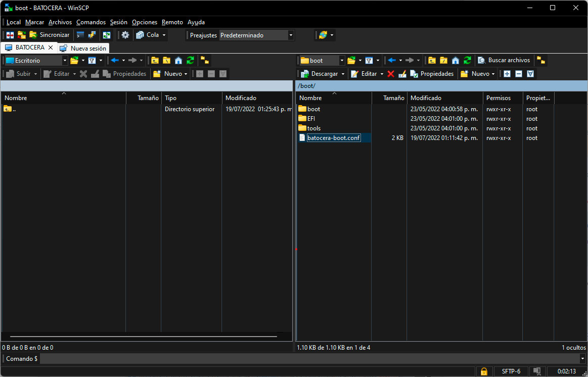
Task: Click the compare directories icon in main toolbar
Action: tap(11, 35)
